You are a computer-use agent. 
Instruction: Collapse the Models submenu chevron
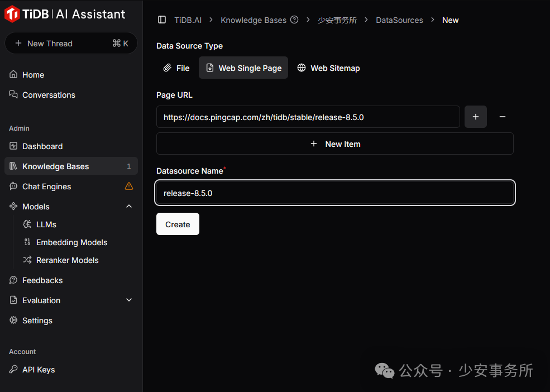click(x=129, y=206)
